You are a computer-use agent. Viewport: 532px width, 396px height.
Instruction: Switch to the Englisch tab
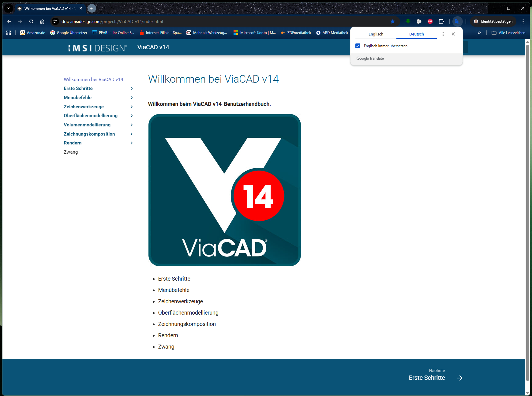coord(376,34)
